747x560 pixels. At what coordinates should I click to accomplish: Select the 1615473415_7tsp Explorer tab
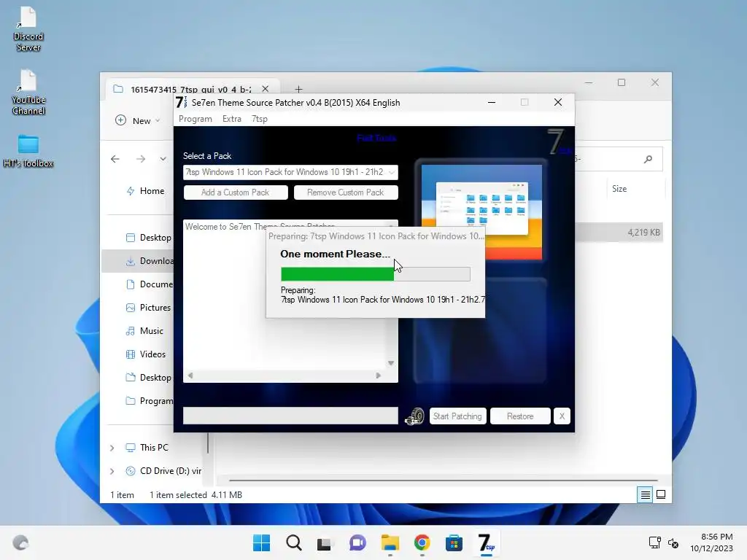(190, 89)
